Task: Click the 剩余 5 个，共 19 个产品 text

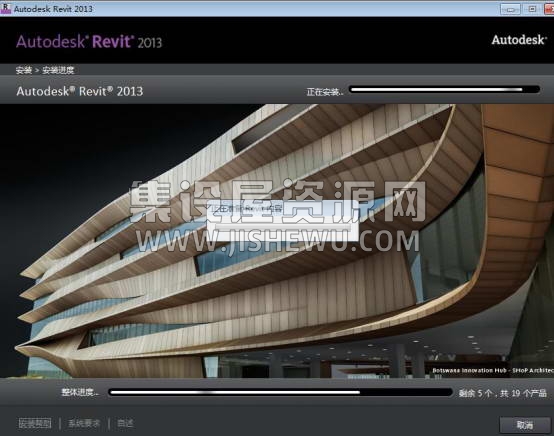Action: [x=503, y=393]
